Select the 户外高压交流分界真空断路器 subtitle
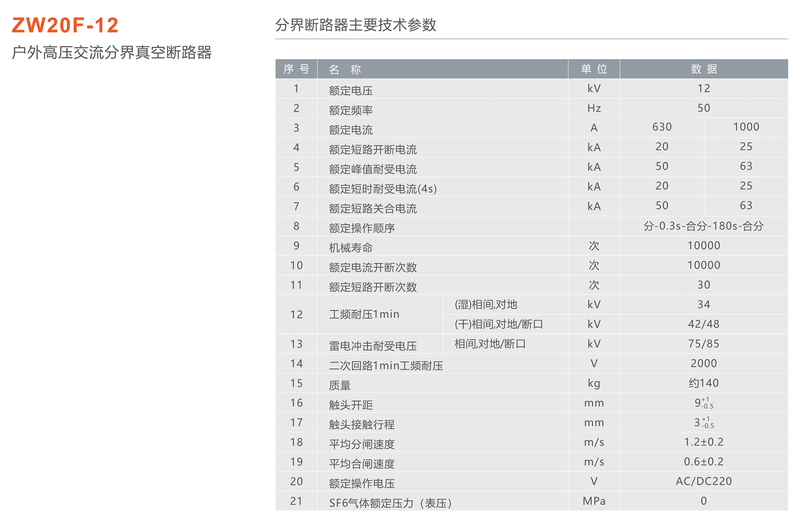The image size is (808, 532). (114, 52)
